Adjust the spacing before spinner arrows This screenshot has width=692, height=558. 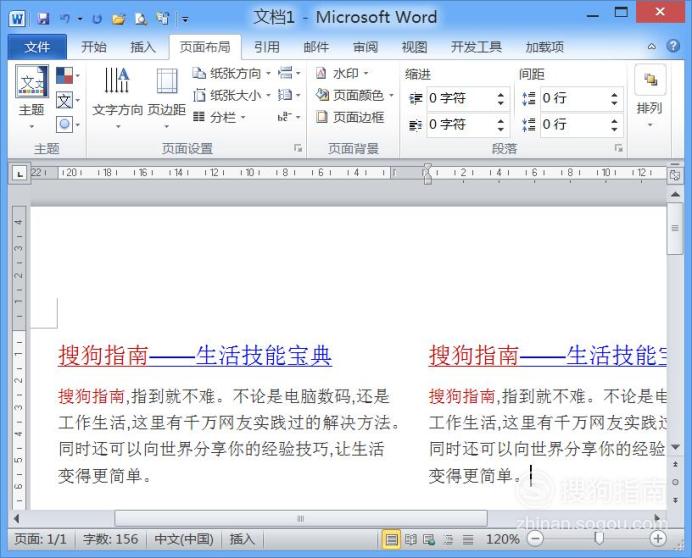(x=615, y=98)
